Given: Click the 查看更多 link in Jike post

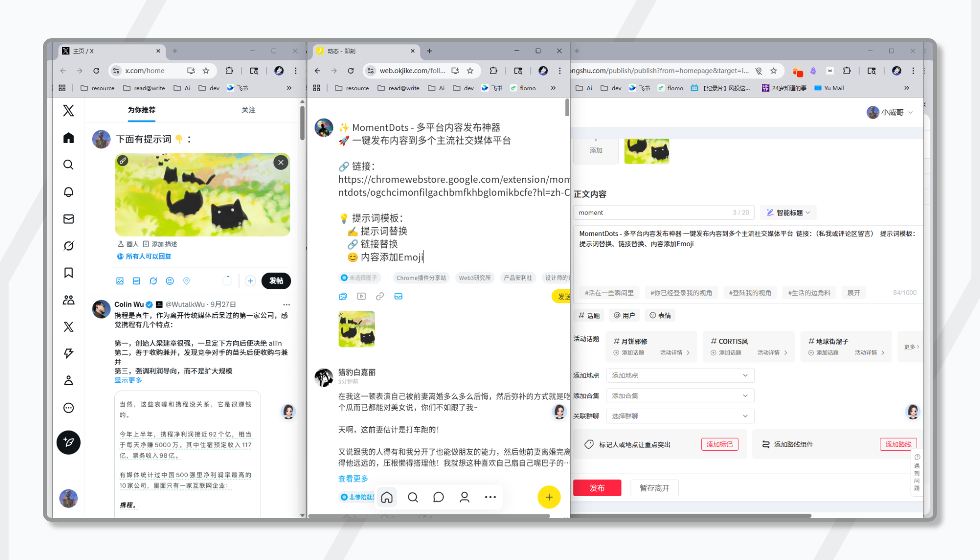Looking at the screenshot, I should [353, 478].
